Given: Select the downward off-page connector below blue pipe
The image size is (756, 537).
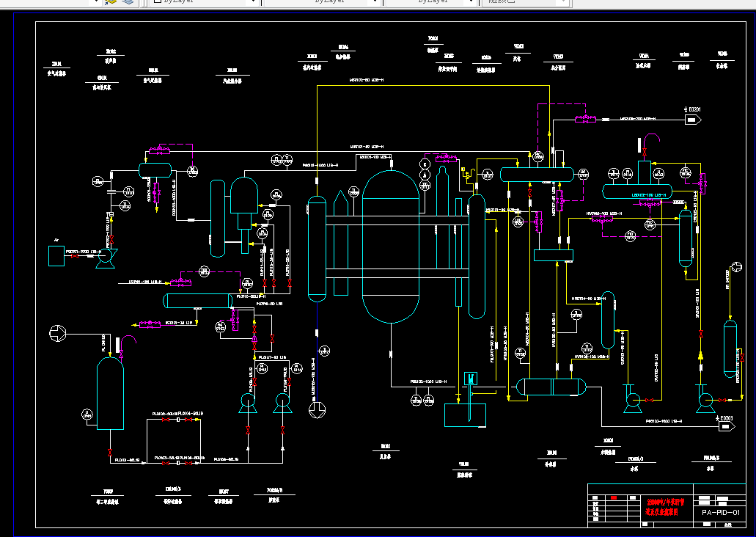Looking at the screenshot, I should [x=317, y=409].
